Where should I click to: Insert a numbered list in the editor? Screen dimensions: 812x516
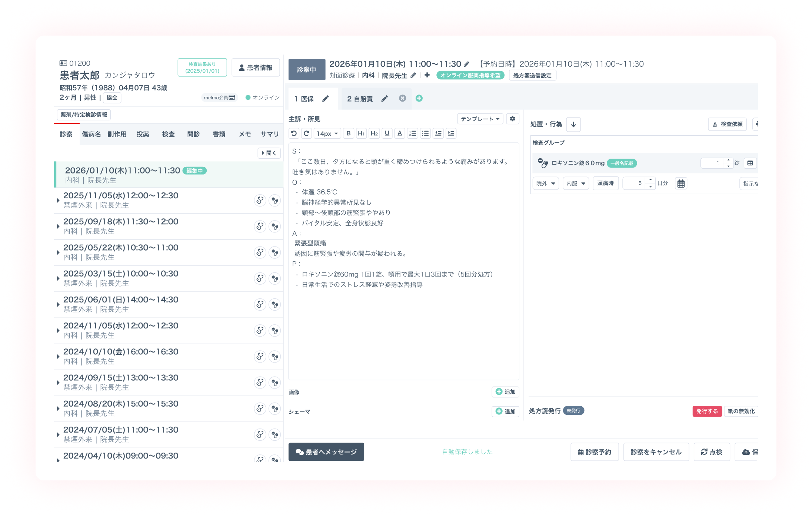(413, 133)
